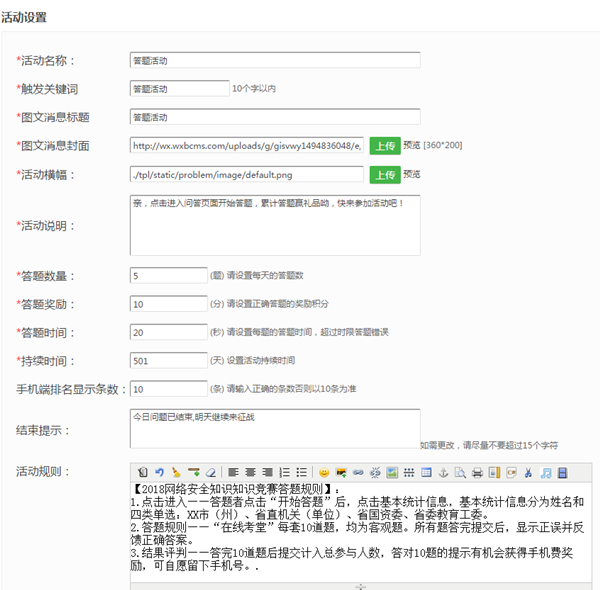Click the picture icon in the toolbar
Viewport: 600px width, 590px height.
click(392, 473)
